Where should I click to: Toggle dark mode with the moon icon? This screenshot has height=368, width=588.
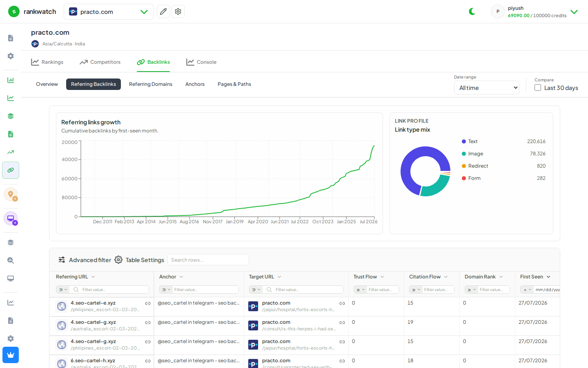pos(472,11)
